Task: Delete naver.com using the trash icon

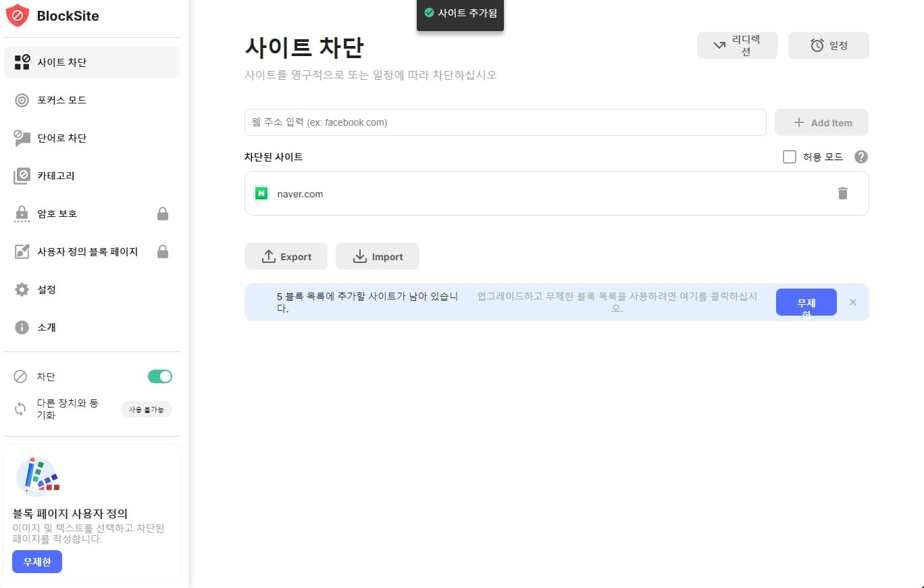Action: (x=842, y=193)
